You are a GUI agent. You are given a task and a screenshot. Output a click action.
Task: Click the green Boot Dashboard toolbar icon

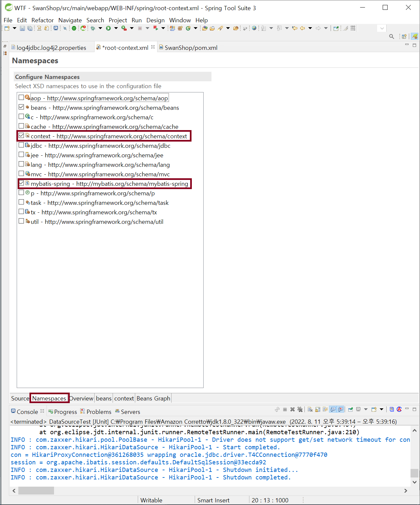pos(74,28)
